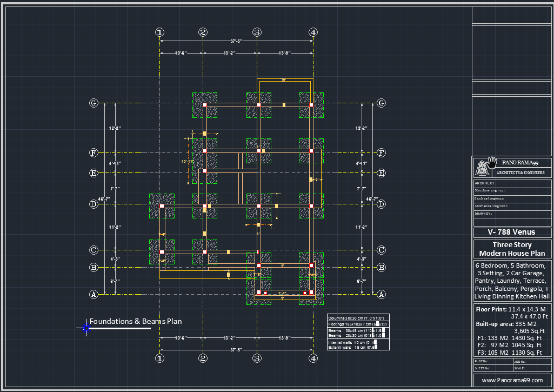The image size is (554, 392).
Task: Click grid bubble 1 above the plan
Action: tap(159, 32)
